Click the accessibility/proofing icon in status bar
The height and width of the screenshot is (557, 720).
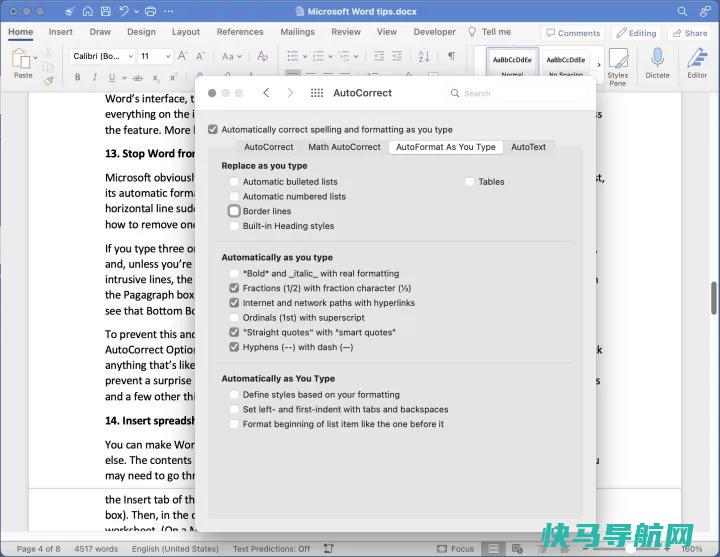point(329,549)
